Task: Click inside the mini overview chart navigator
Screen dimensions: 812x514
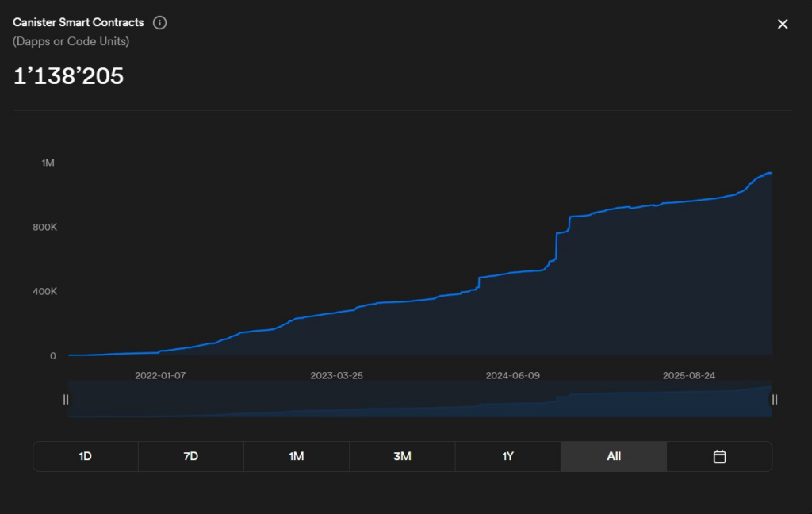Action: point(420,400)
